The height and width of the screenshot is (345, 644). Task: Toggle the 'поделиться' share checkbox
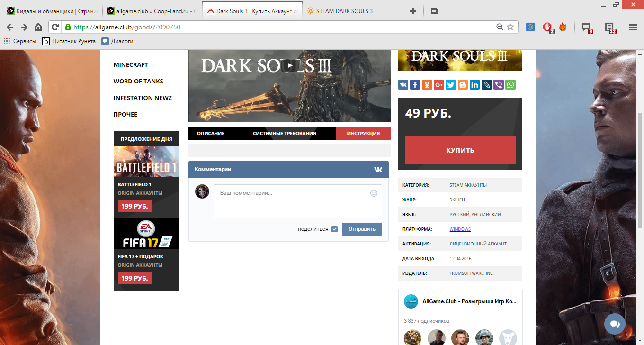(x=335, y=229)
